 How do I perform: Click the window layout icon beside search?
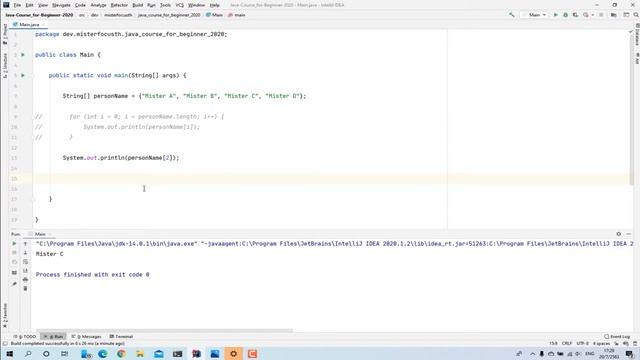coord(626,15)
